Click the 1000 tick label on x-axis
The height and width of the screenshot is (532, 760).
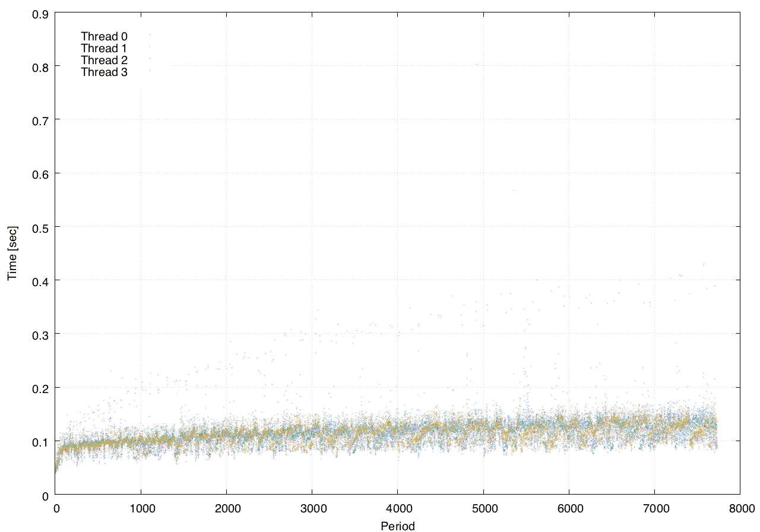pos(141,508)
